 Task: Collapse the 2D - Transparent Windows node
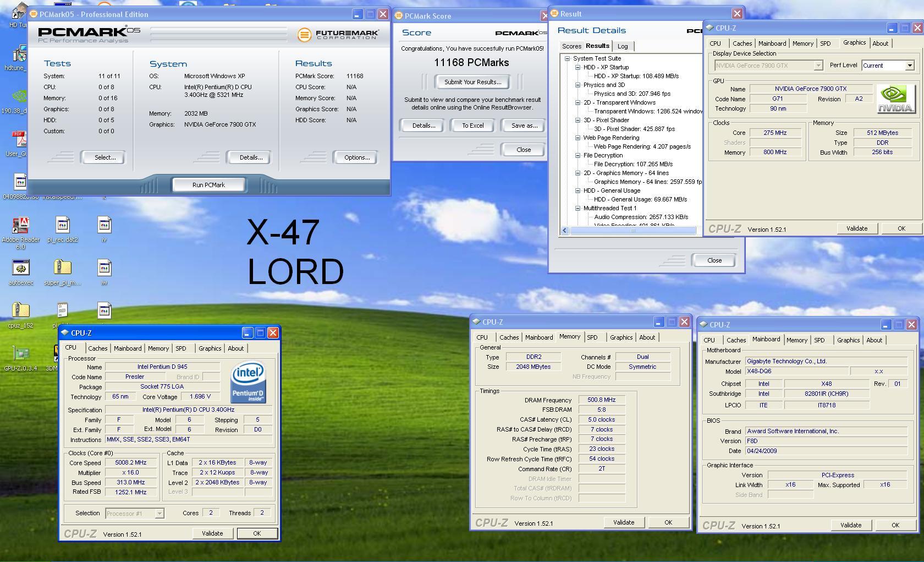(x=577, y=102)
